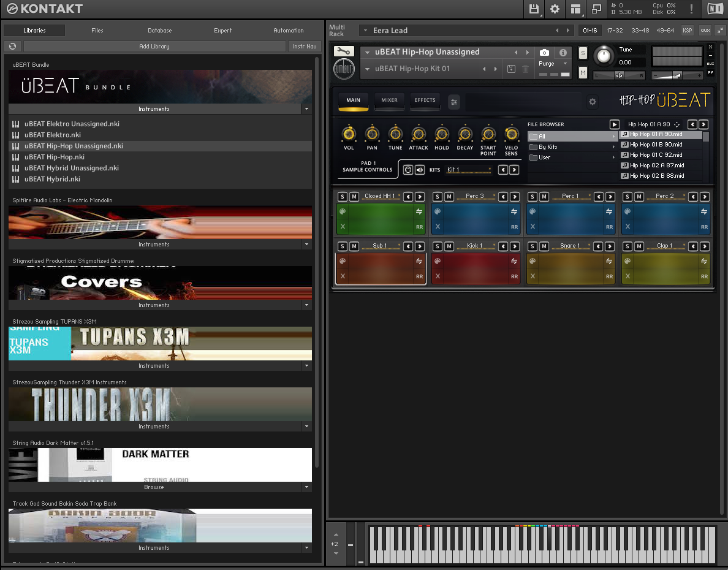Show instrument info with the i icon
The height and width of the screenshot is (570, 728).
[563, 53]
